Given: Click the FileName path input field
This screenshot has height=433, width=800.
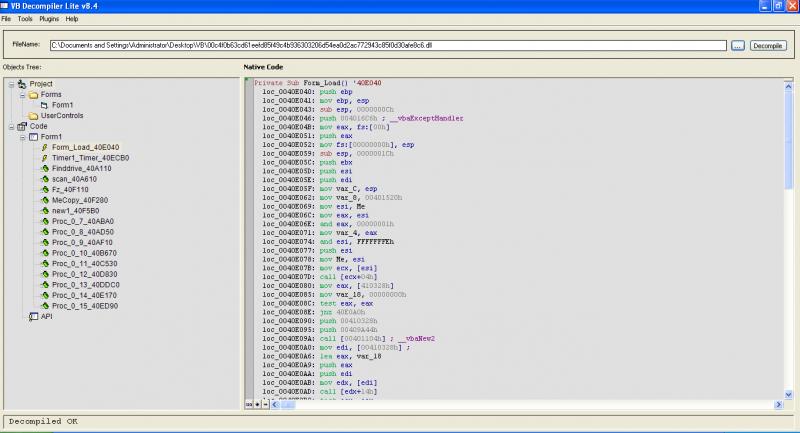Looking at the screenshot, I should (x=388, y=45).
